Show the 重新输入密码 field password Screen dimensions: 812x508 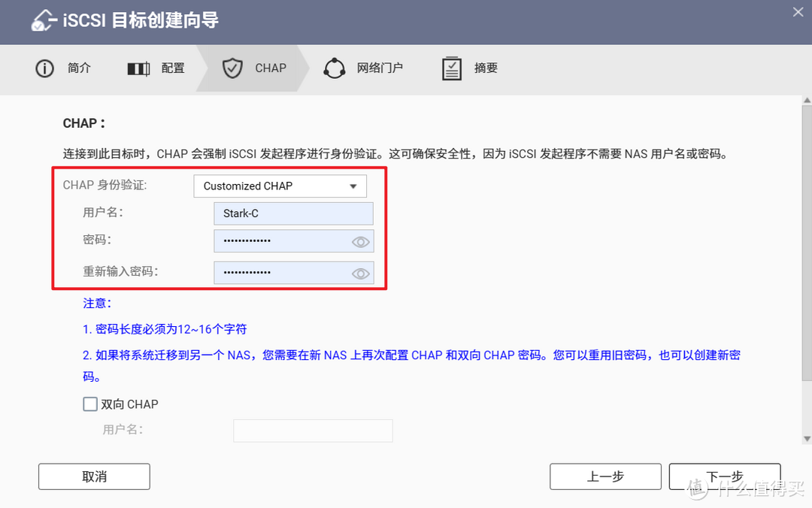click(x=359, y=273)
